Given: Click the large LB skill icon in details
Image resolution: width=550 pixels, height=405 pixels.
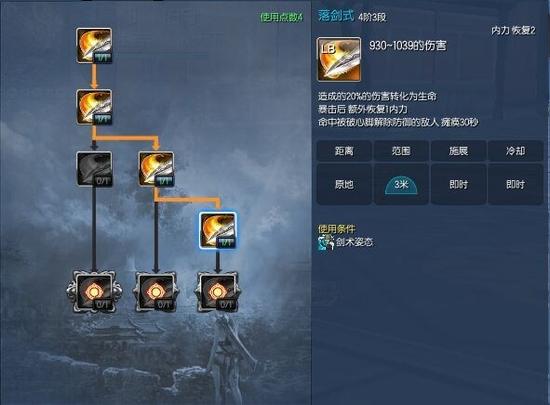Looking at the screenshot, I should pos(339,60).
